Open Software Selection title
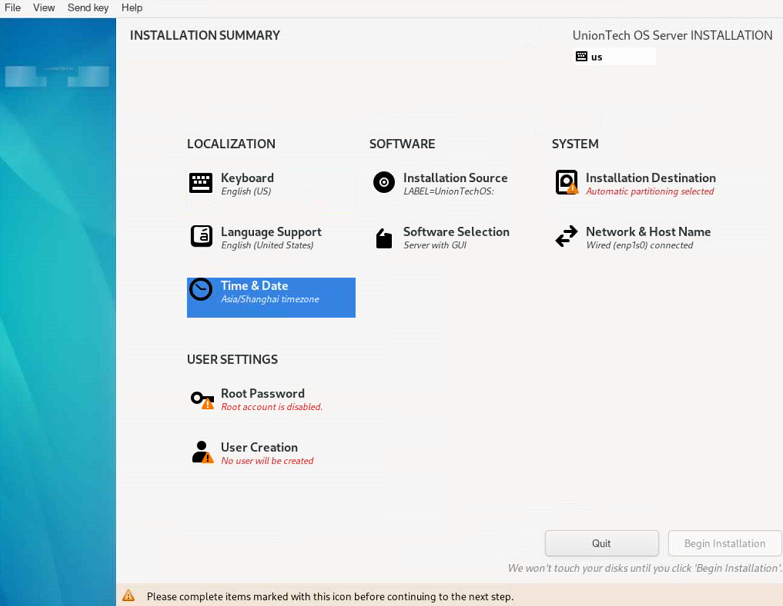The image size is (783, 606). tap(456, 232)
